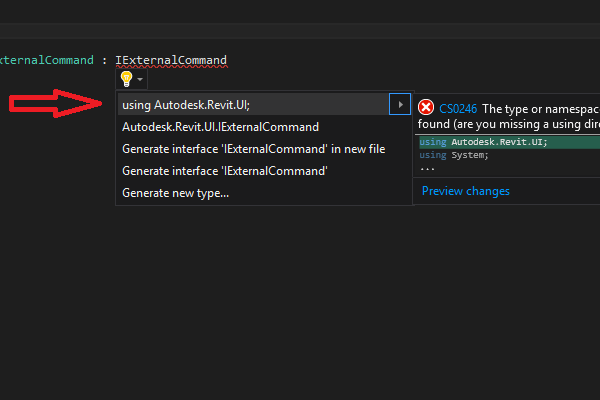Open the Preview changes link
The height and width of the screenshot is (400, 600).
pos(465,191)
